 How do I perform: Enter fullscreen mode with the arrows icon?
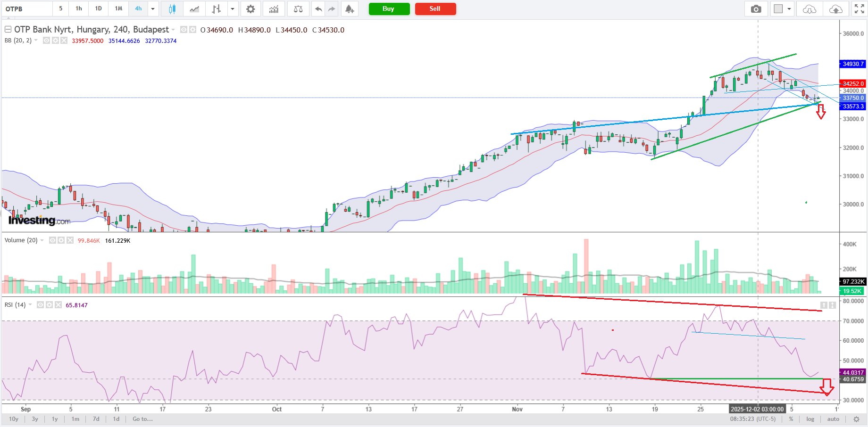coord(859,9)
